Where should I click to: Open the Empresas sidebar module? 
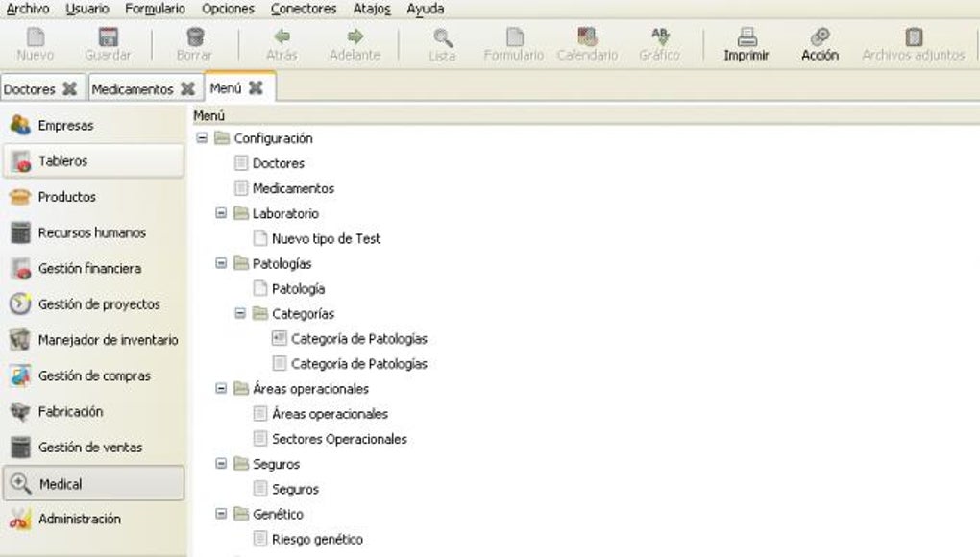pyautogui.click(x=94, y=125)
